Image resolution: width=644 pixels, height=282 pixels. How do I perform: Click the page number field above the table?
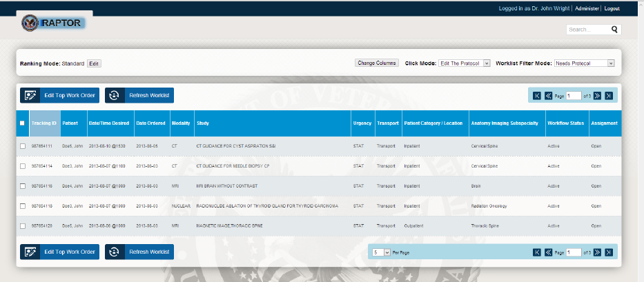(574, 96)
